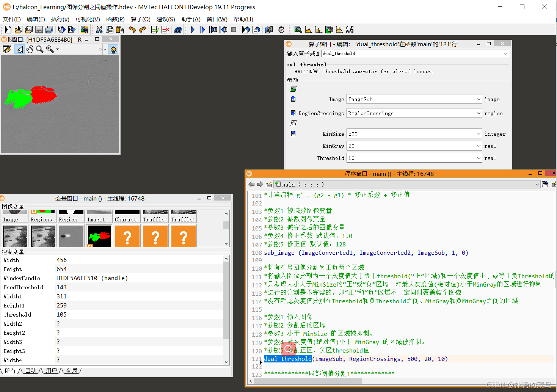Click the Deactivate lines red X icon
The image size is (557, 392).
coord(165,30)
